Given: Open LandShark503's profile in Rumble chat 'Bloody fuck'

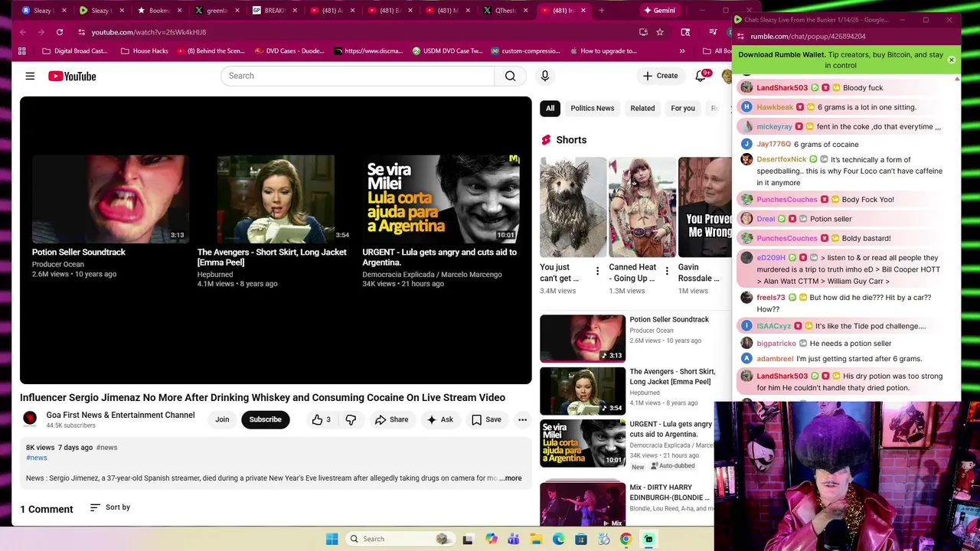Looking at the screenshot, I should 782,88.
